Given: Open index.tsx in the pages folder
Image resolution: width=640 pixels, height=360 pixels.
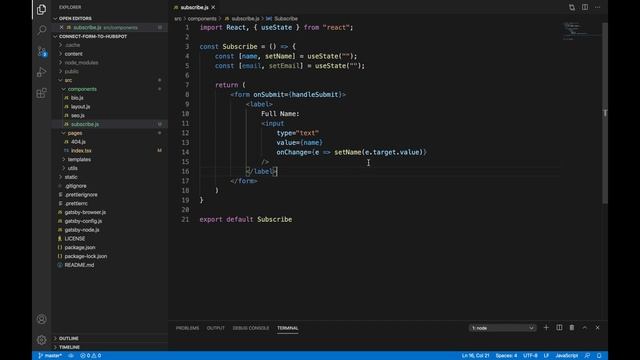Looking at the screenshot, I should pyautogui.click(x=81, y=151).
